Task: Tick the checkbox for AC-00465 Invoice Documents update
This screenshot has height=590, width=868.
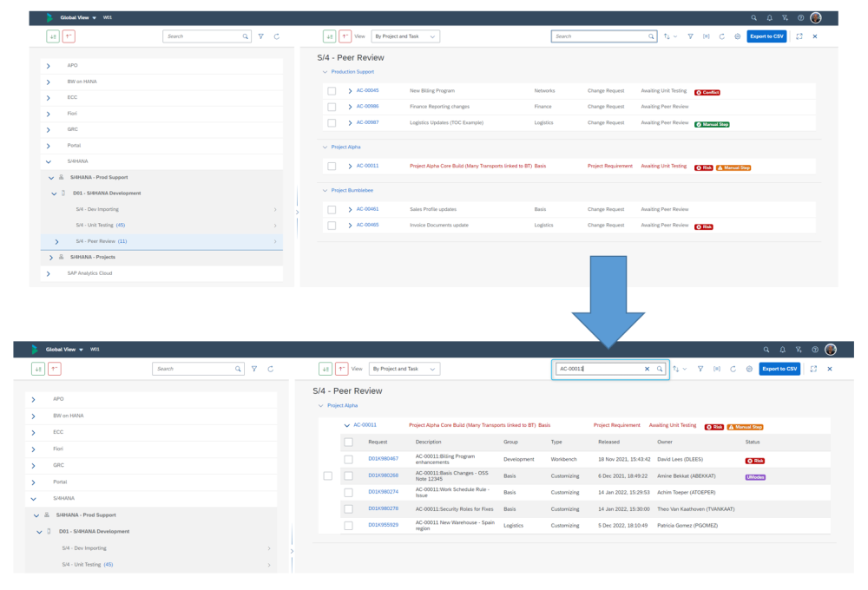Action: coord(332,226)
